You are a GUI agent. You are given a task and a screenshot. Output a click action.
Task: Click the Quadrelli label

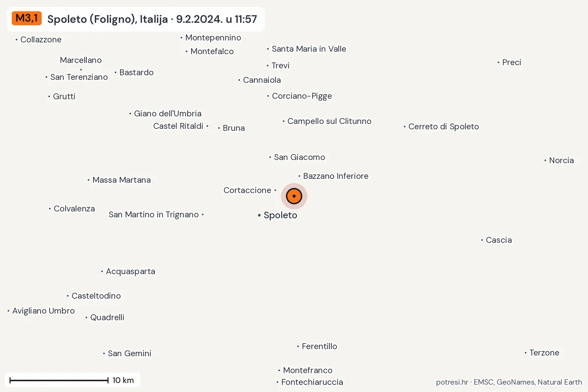pyautogui.click(x=107, y=318)
